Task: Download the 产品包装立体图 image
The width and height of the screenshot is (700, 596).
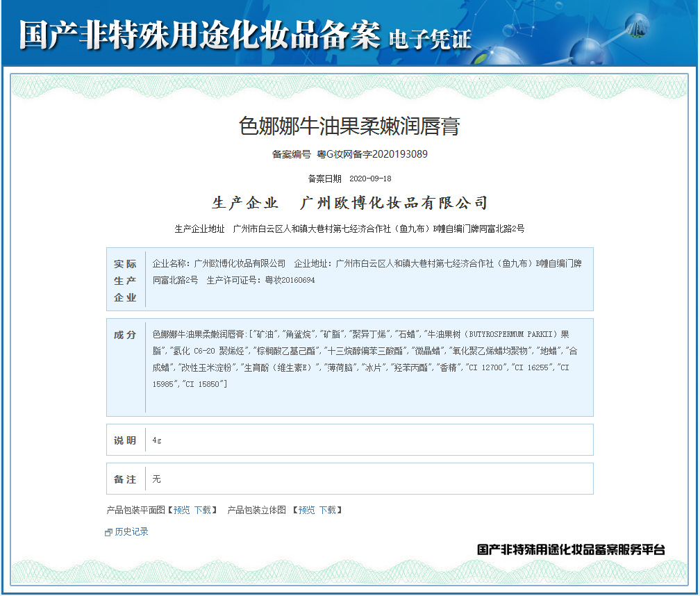Action: click(328, 510)
